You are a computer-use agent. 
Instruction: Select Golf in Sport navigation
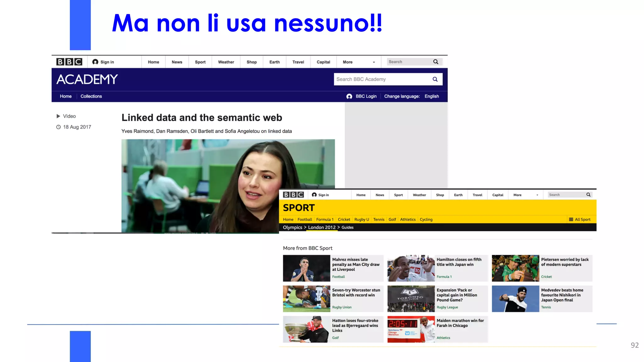click(392, 219)
